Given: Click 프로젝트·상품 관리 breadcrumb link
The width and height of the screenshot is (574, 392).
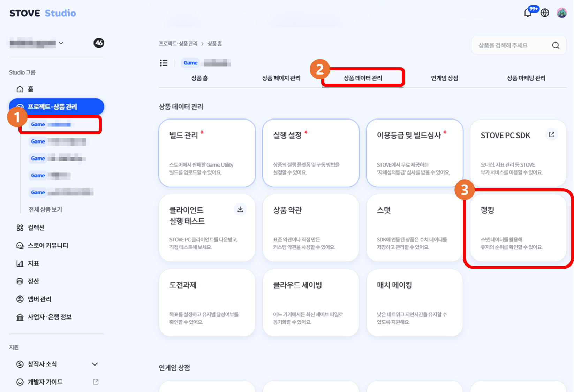Looking at the screenshot, I should pos(178,44).
